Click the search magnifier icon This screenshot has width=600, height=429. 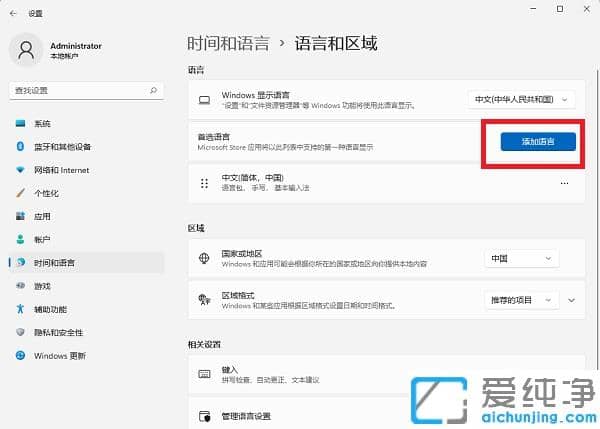click(153, 90)
